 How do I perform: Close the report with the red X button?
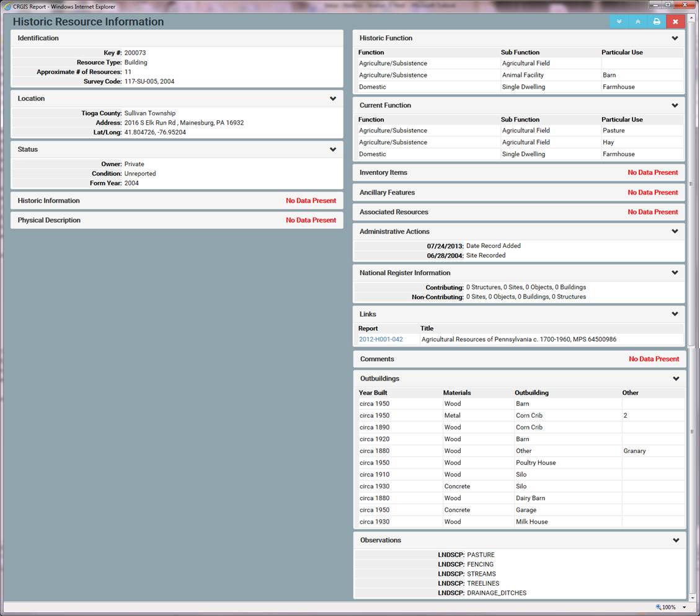675,22
